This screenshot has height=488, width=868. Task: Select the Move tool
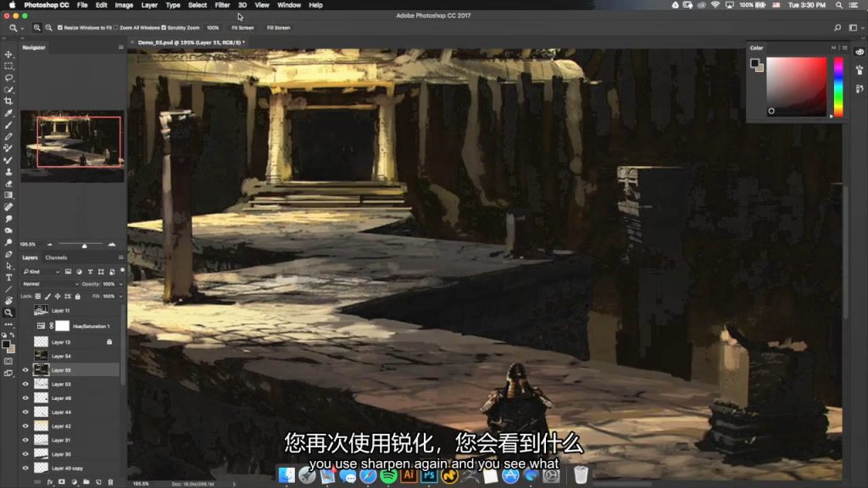(8, 55)
